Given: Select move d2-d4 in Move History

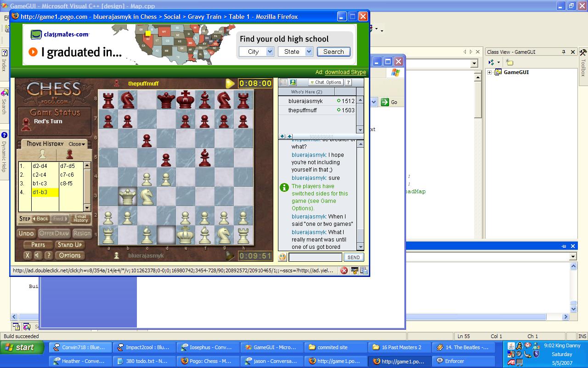Looking at the screenshot, I should 40,166.
